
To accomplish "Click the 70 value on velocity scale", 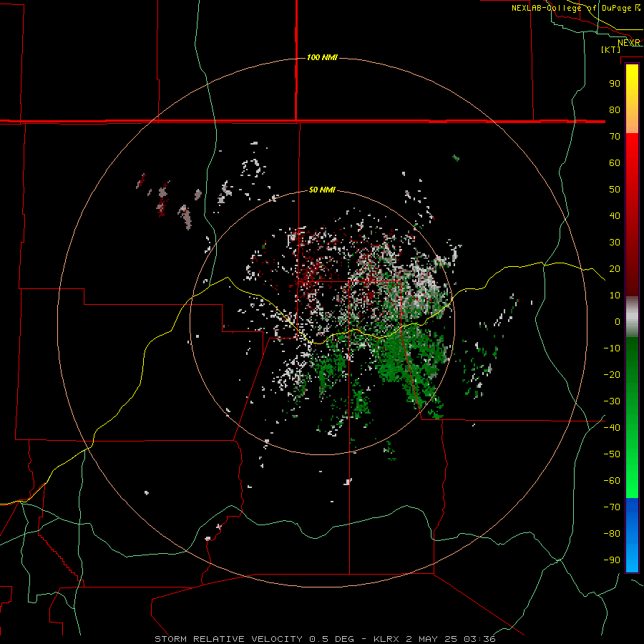I will click(x=615, y=137).
